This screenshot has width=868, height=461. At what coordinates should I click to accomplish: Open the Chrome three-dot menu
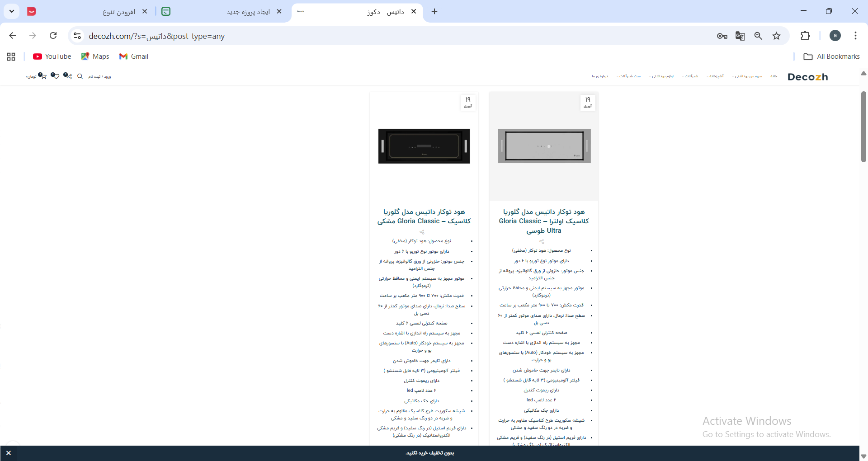pos(855,36)
